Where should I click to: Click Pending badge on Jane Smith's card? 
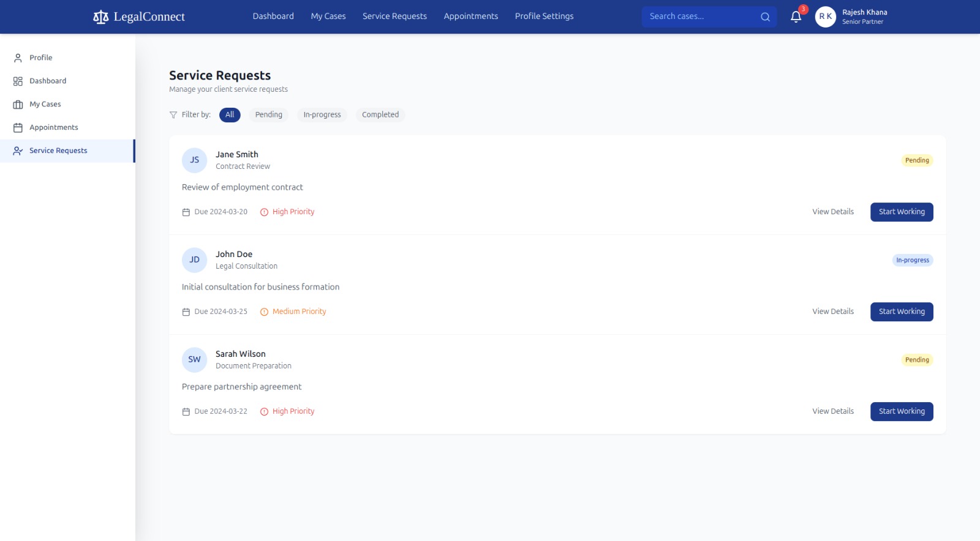[917, 160]
